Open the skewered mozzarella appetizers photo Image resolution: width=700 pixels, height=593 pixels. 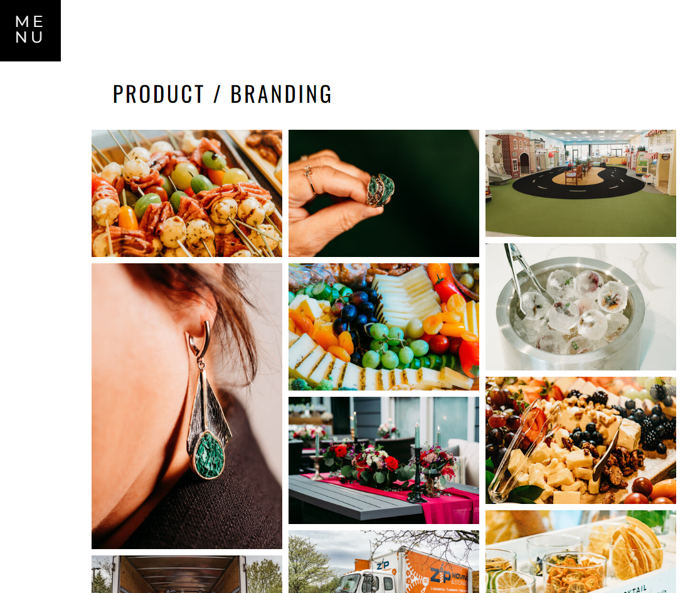[x=187, y=193]
